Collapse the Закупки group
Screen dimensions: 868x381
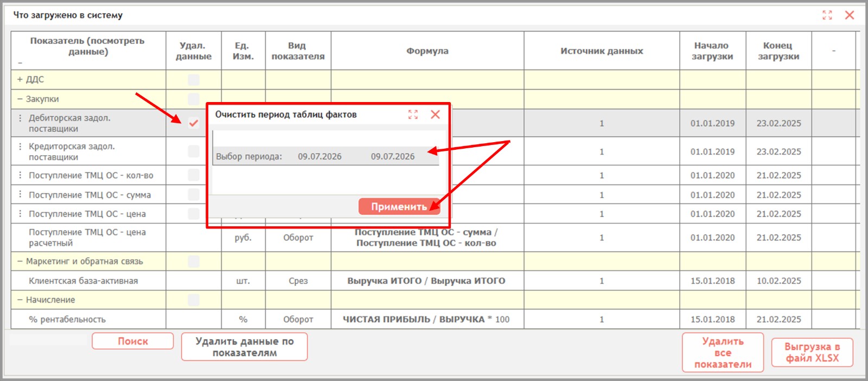(x=20, y=99)
